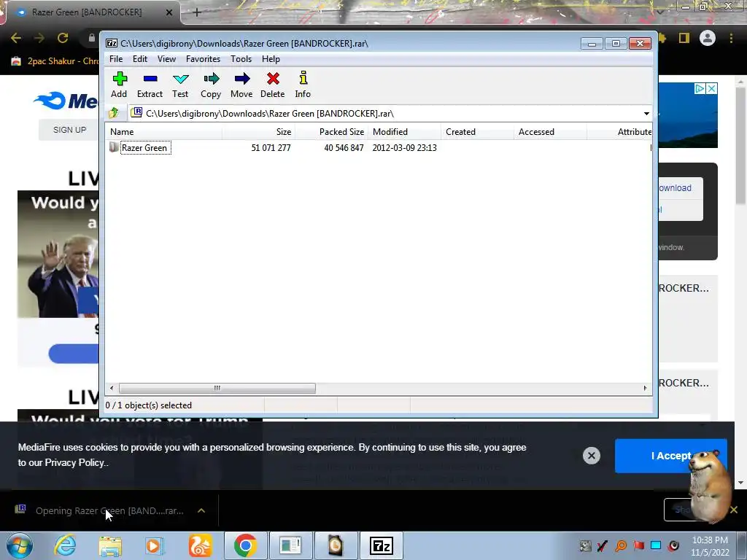Close the ad with X icon
Image resolution: width=747 pixels, height=560 pixels.
pyautogui.click(x=711, y=88)
